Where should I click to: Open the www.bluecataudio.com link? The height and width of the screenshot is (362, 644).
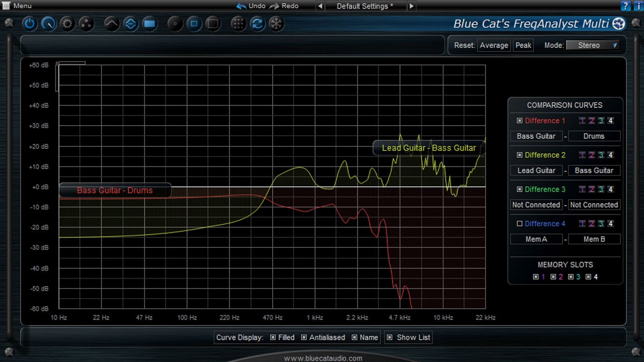pos(323,358)
